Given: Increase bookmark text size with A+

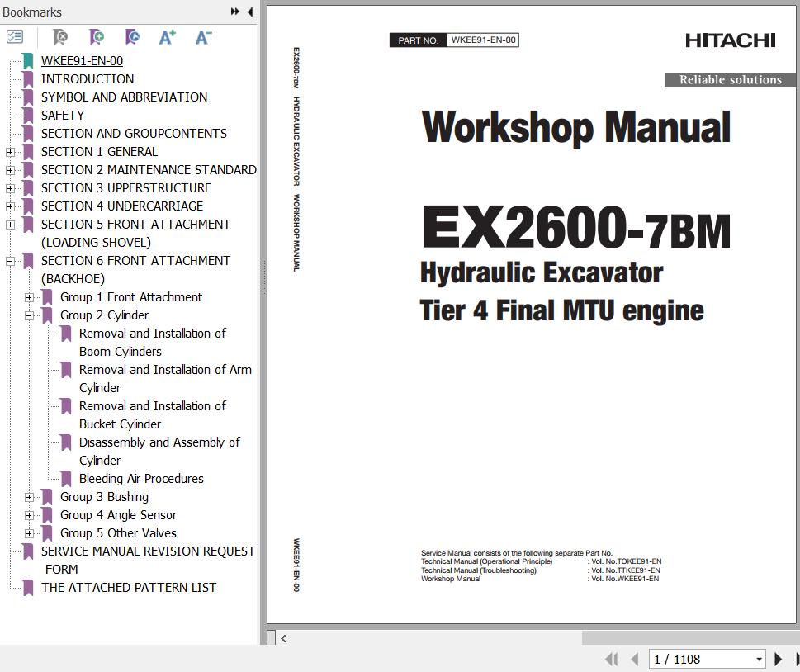Looking at the screenshot, I should (x=168, y=37).
